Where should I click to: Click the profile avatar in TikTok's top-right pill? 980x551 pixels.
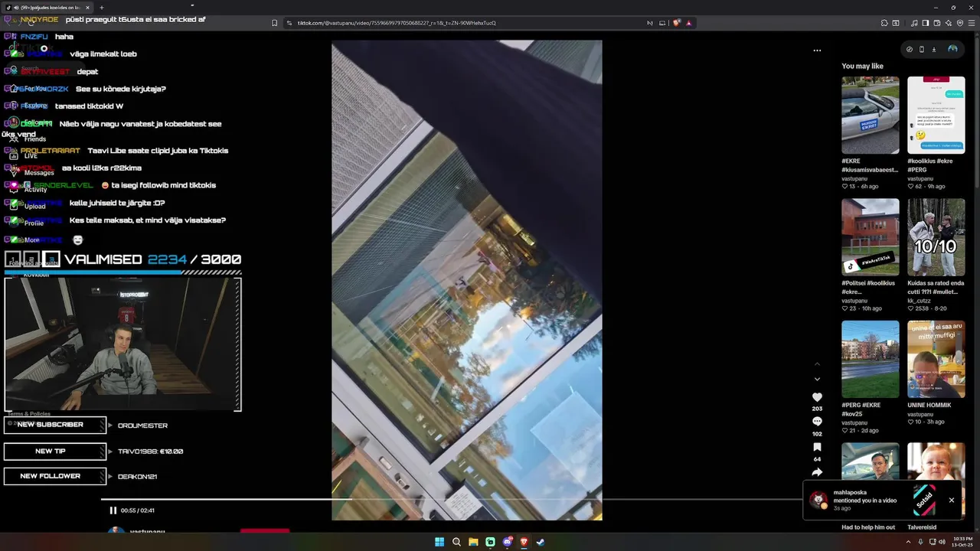952,49
